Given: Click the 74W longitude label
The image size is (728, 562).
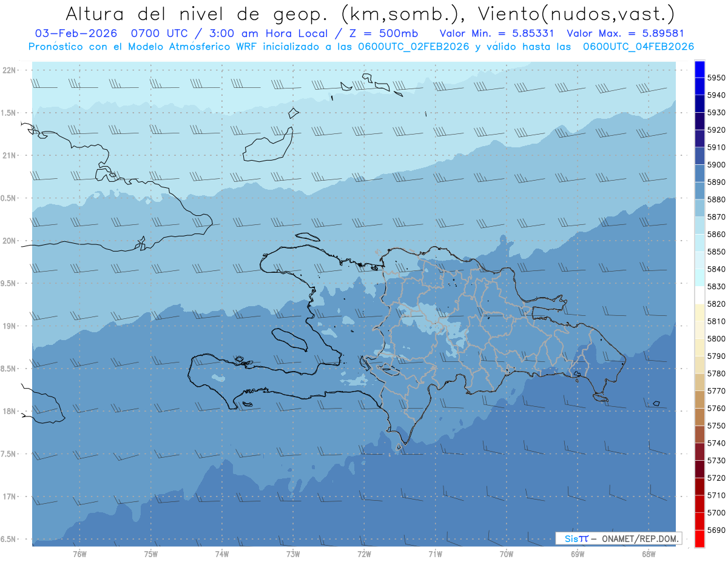Looking at the screenshot, I should (x=221, y=554).
